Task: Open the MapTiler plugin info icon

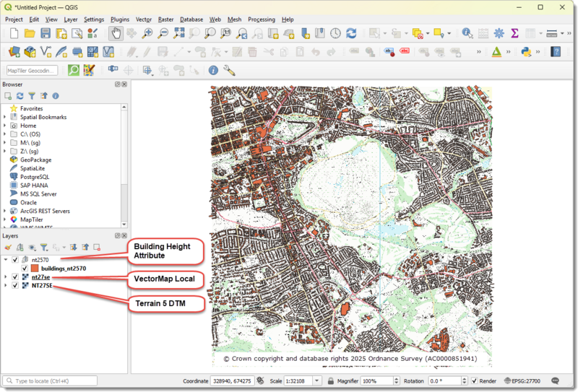Action: click(x=213, y=70)
